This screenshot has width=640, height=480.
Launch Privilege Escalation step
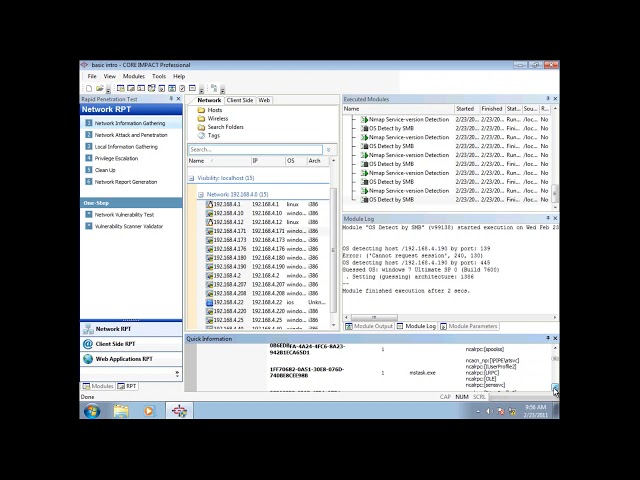click(x=116, y=158)
